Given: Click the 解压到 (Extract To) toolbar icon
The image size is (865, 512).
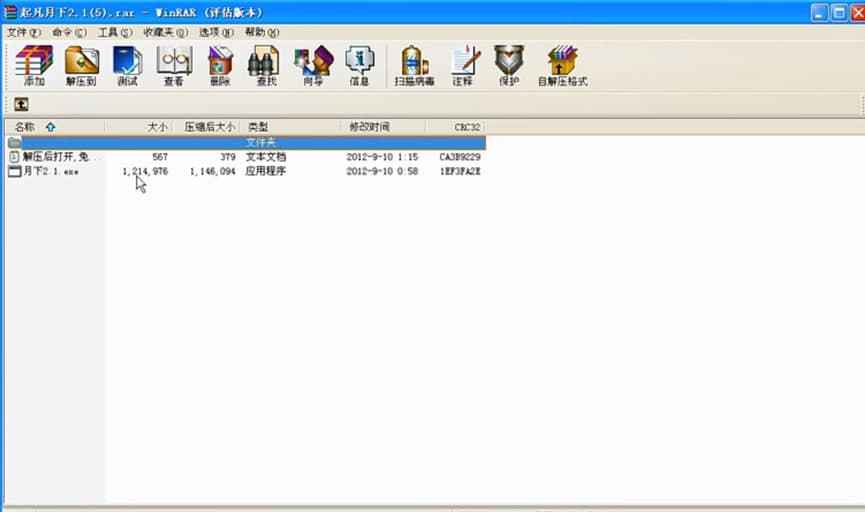Looking at the screenshot, I should (82, 65).
